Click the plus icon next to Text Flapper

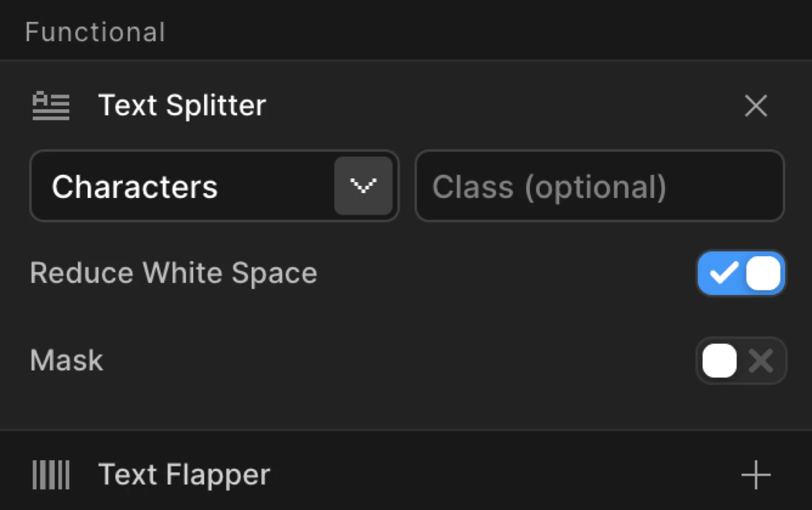point(756,474)
